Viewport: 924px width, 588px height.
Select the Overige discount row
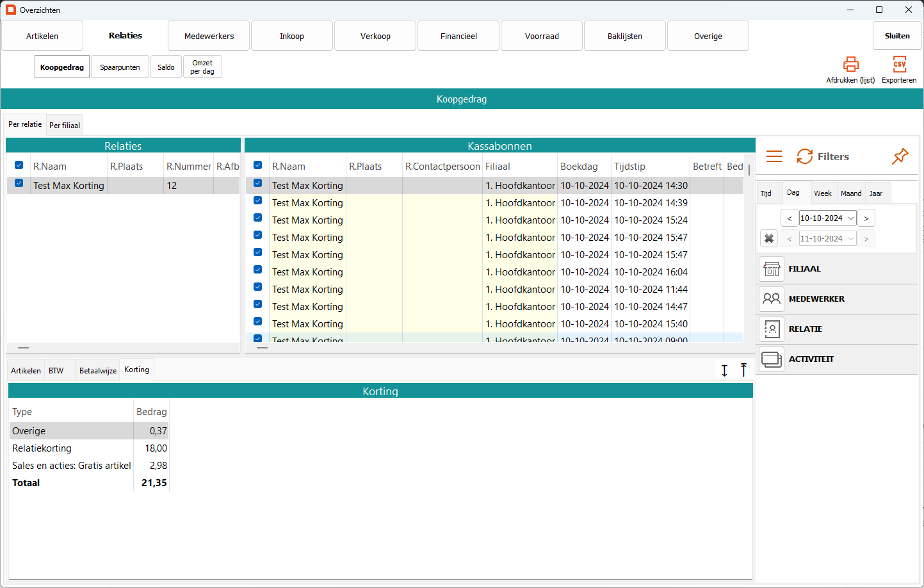pos(89,431)
